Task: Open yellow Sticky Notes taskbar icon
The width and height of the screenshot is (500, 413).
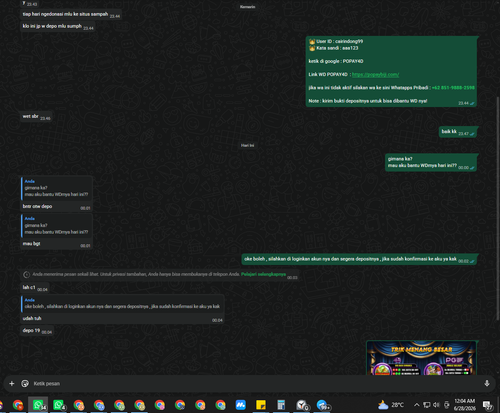Action: pos(261,405)
